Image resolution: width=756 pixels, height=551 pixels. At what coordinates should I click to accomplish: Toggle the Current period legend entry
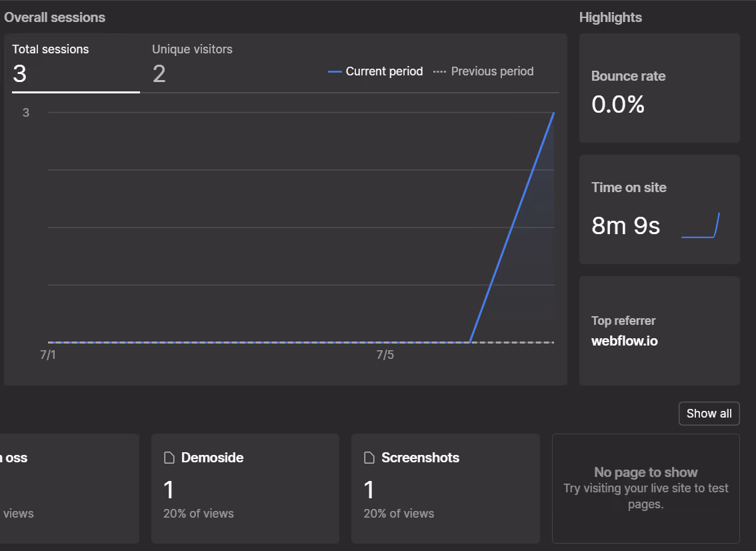coord(375,71)
